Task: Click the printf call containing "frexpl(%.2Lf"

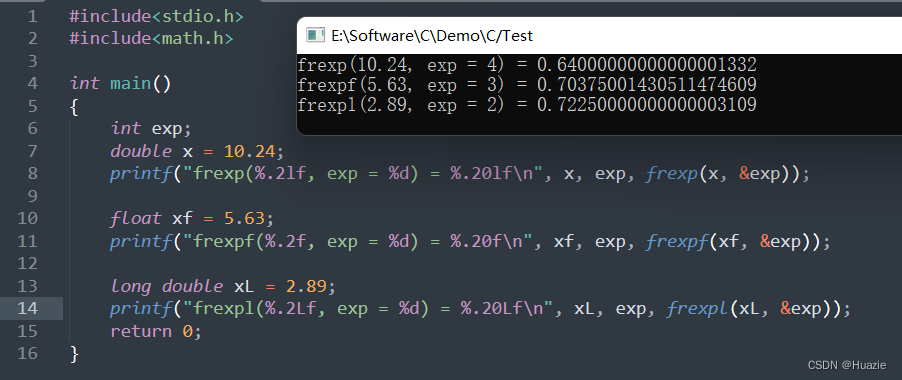Action: [x=480, y=309]
